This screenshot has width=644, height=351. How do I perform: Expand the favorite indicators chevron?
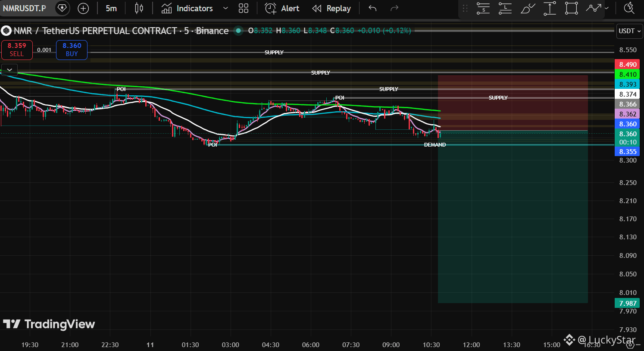(x=225, y=8)
